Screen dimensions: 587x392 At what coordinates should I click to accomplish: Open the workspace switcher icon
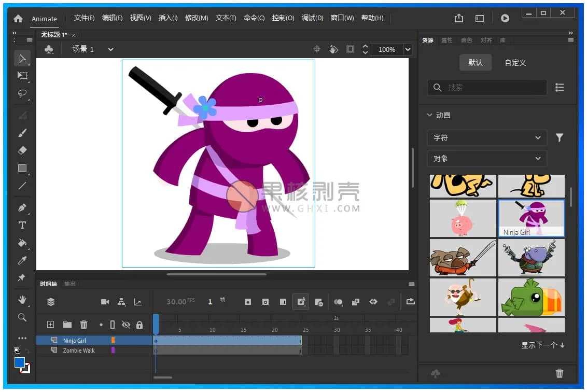tap(480, 18)
